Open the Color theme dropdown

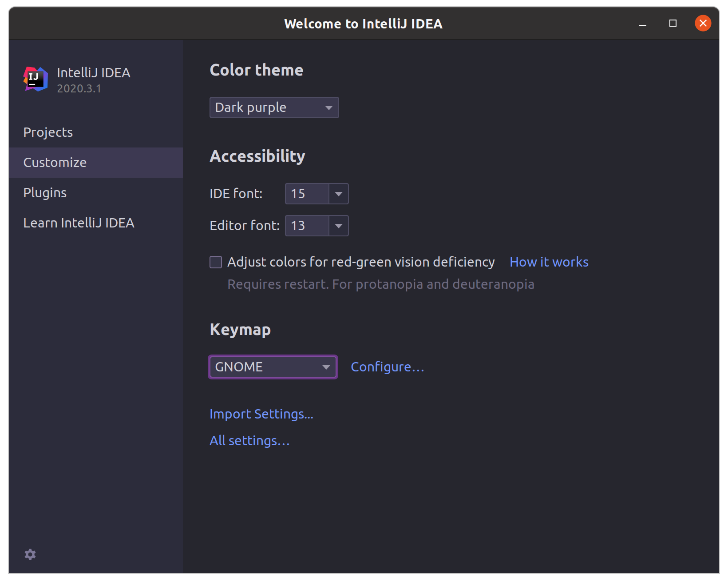pos(274,108)
